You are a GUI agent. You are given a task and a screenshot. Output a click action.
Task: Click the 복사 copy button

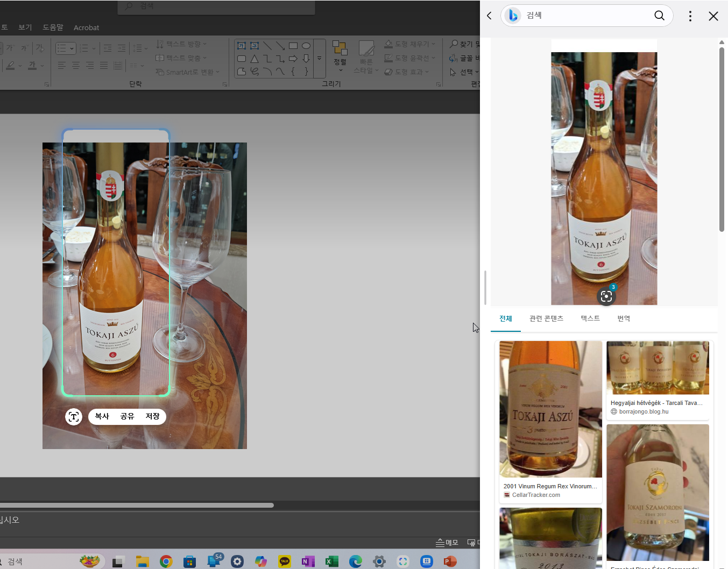[x=102, y=416]
